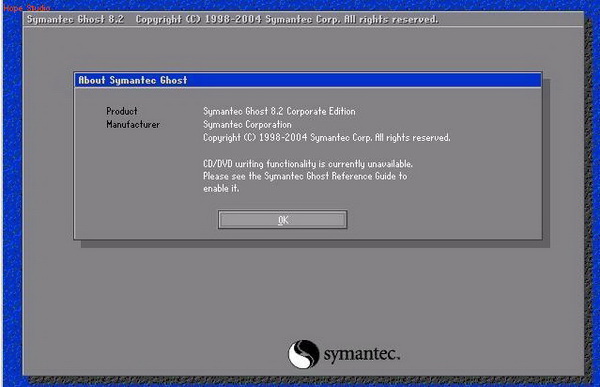Click the symantec wordmark text
Screen dimensions: 600x387
tap(362, 354)
